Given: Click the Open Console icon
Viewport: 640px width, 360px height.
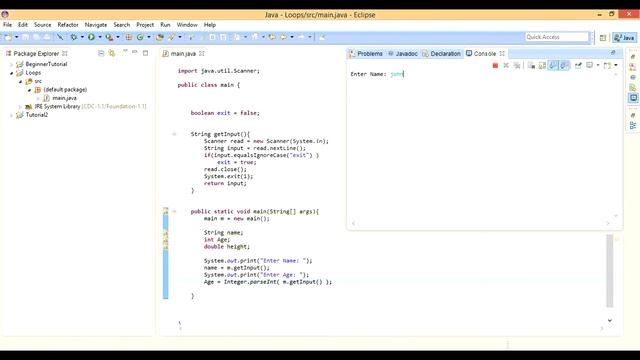Looking at the screenshot, I should click(x=607, y=65).
